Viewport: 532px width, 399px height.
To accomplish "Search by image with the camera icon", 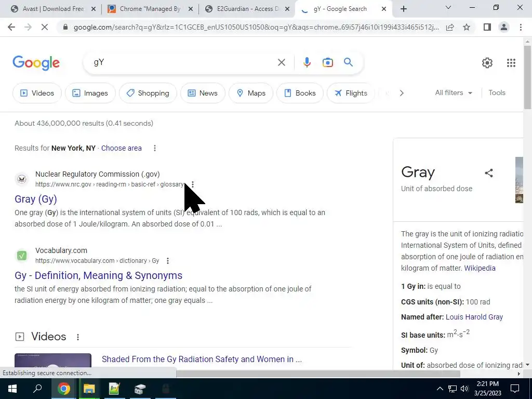I will pyautogui.click(x=327, y=62).
